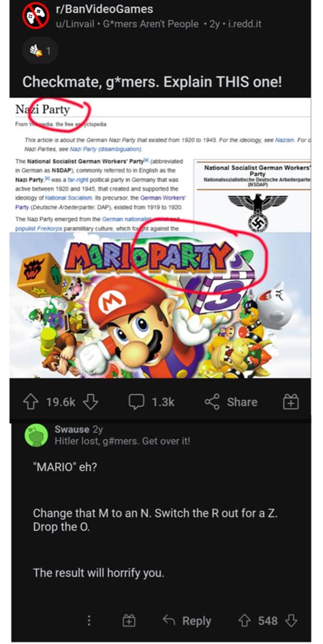Open Swause's profile from the username
Viewport: 323px width, 644px height.
[72, 429]
